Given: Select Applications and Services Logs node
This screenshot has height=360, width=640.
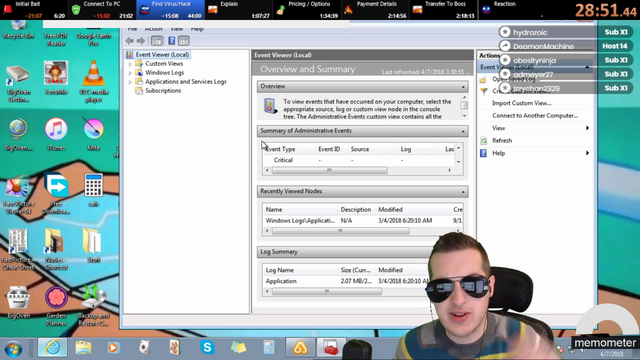Looking at the screenshot, I should click(x=186, y=82).
